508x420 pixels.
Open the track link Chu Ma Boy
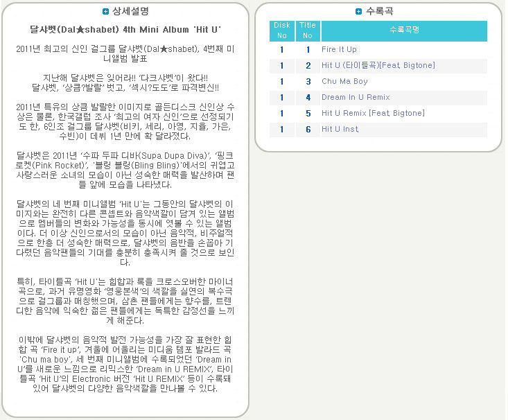[344, 81]
